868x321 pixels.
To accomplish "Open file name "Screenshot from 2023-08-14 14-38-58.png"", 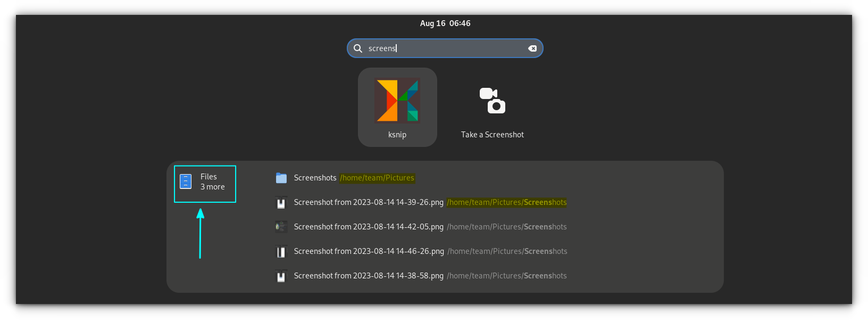I will 369,276.
